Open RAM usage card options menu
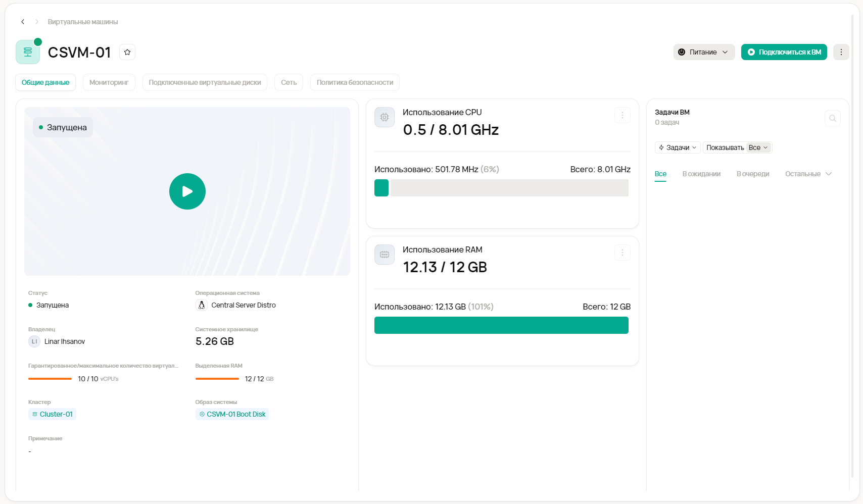This screenshot has height=504, width=863. [622, 253]
